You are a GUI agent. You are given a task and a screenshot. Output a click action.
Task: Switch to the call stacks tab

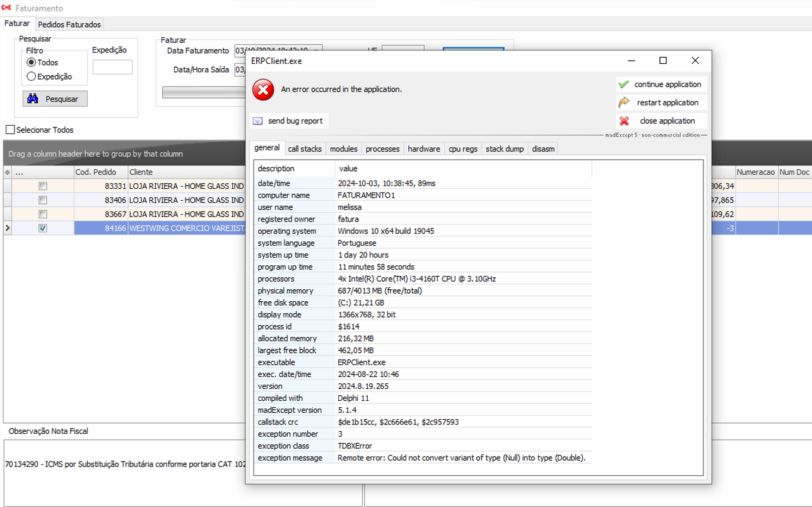coord(305,149)
